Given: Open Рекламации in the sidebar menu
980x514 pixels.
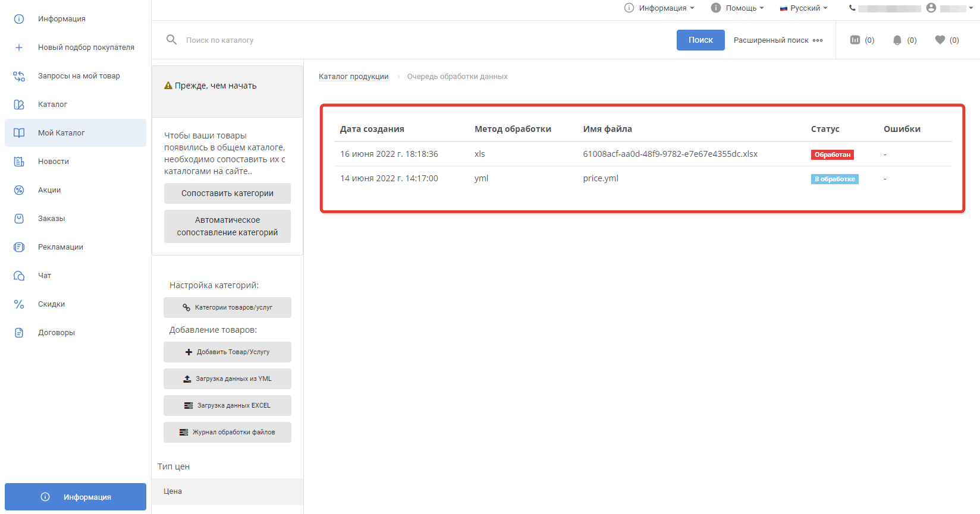Looking at the screenshot, I should click(x=60, y=247).
